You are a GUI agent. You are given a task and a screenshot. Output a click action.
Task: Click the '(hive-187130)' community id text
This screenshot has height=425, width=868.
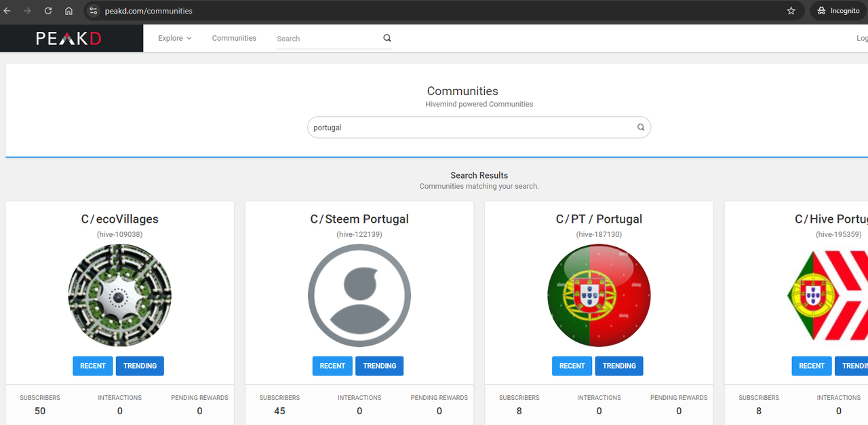[599, 234]
